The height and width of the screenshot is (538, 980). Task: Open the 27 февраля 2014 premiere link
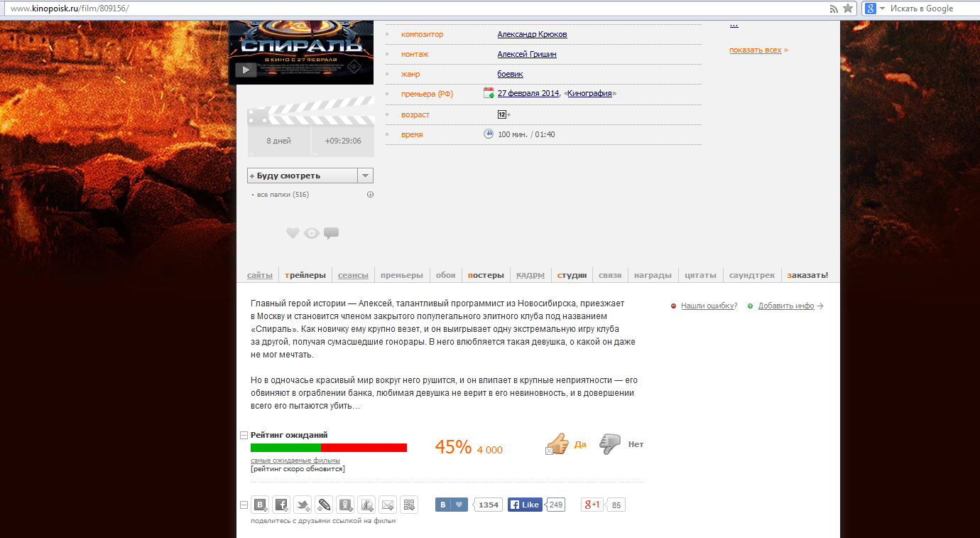pyautogui.click(x=528, y=93)
